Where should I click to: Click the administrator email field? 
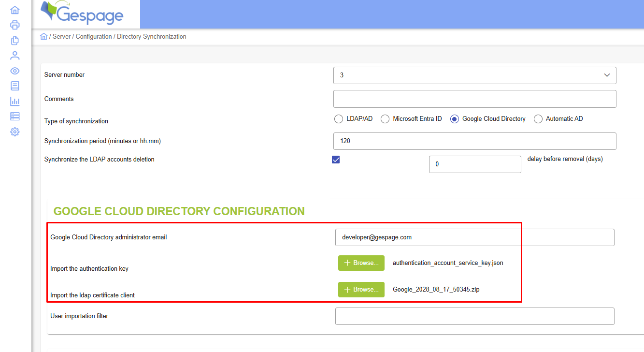tap(475, 237)
